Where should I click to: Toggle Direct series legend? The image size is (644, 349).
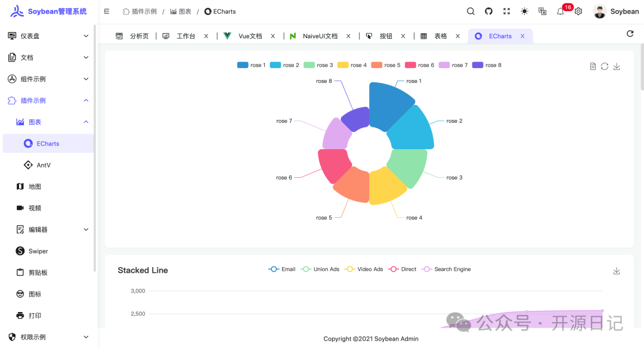(x=402, y=269)
